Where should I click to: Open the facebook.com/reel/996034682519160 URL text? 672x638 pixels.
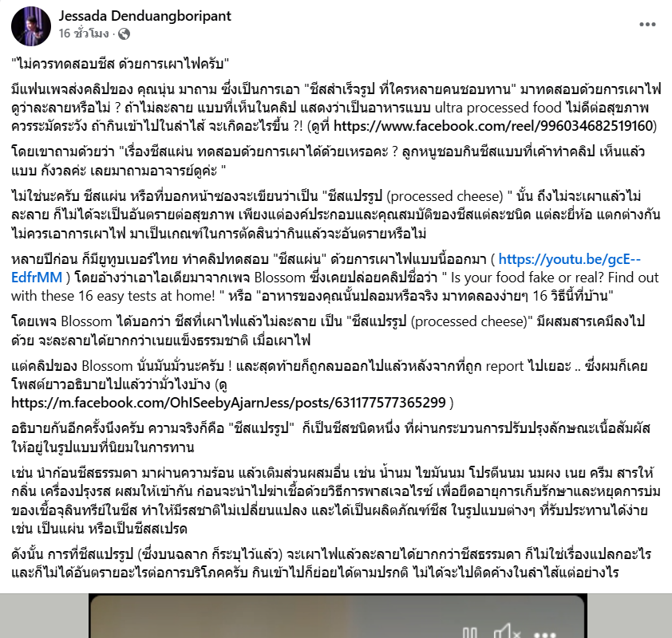(x=493, y=126)
